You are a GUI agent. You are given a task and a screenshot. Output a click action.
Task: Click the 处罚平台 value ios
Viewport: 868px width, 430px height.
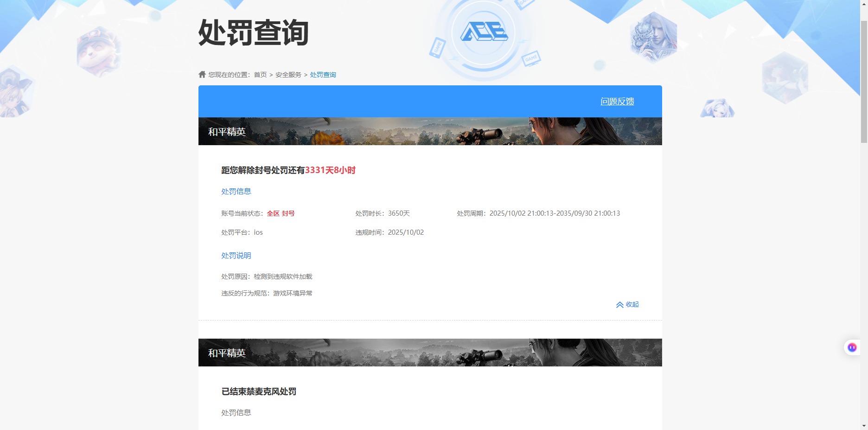click(258, 232)
